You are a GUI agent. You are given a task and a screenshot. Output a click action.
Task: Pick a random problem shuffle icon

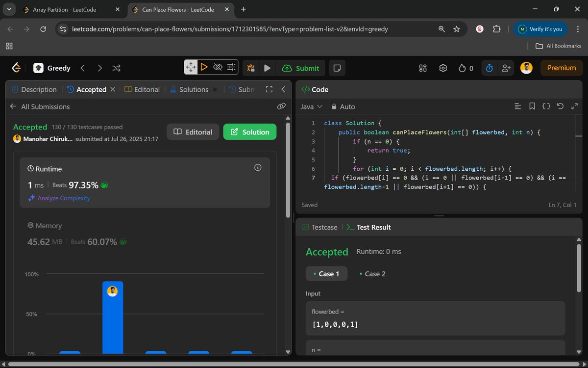(x=117, y=68)
